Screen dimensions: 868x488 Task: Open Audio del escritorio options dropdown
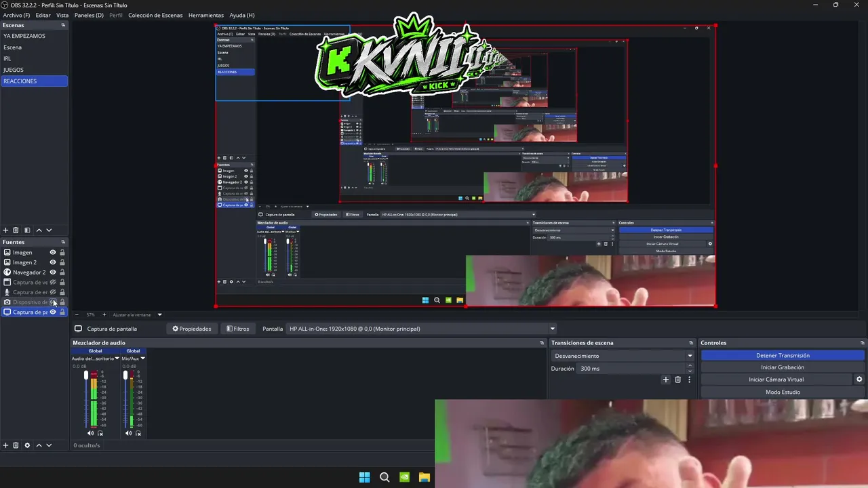click(x=117, y=359)
